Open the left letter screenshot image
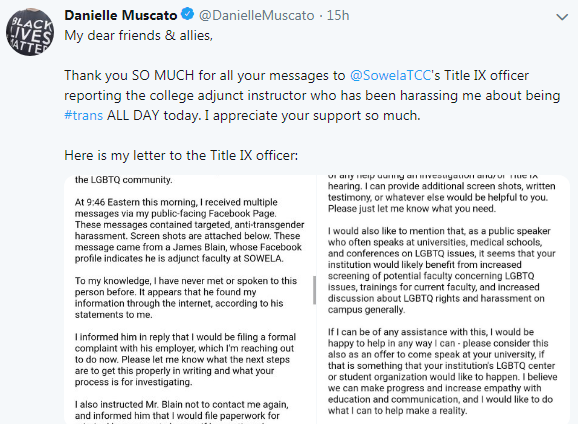This screenshot has height=424, width=578. [190, 299]
